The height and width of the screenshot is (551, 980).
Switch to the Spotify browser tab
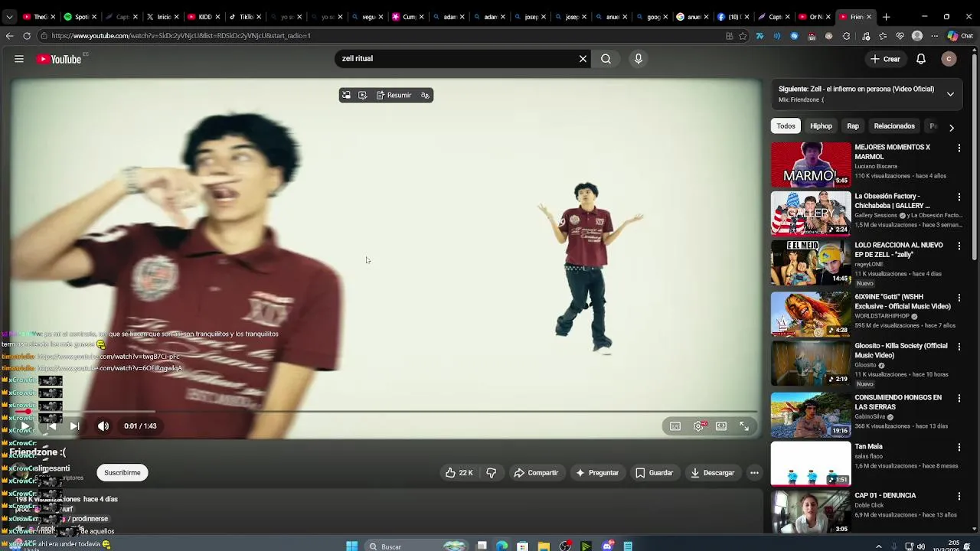coord(80,17)
